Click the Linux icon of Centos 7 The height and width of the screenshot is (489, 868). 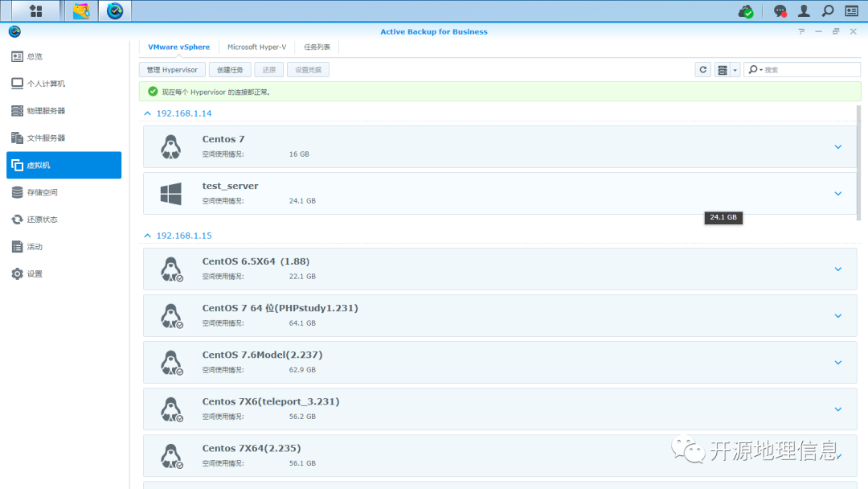point(170,146)
